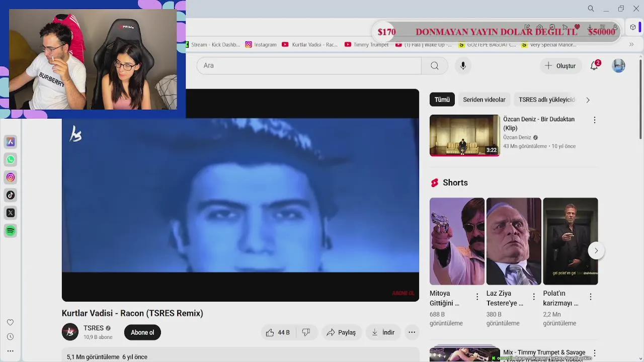Open Laz Ziya Testere'ye short thumbnail
This screenshot has height=362, width=644.
click(x=514, y=241)
